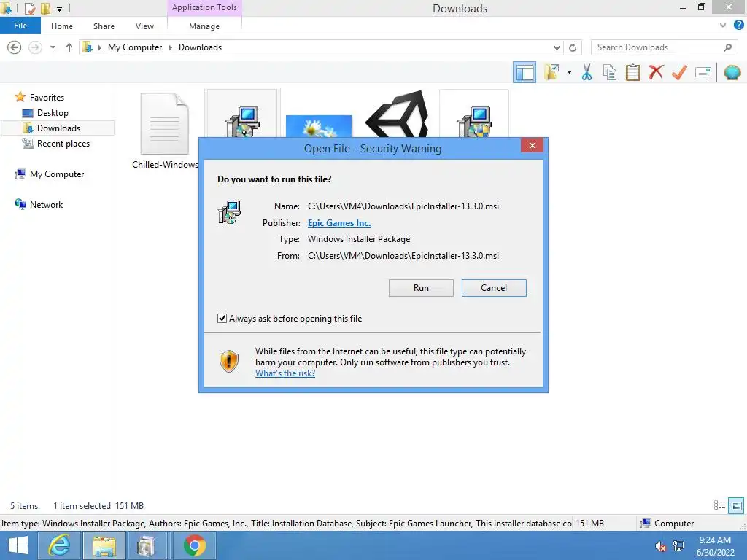Click the properties icon in quick access toolbar
This screenshot has width=747, height=560.
[x=29, y=8]
